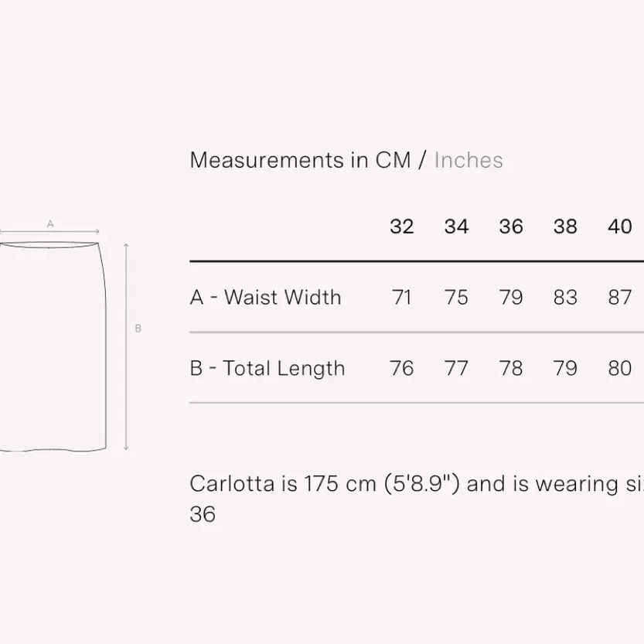Select size 38 column header
Screen dimensions: 644x644
tap(566, 227)
